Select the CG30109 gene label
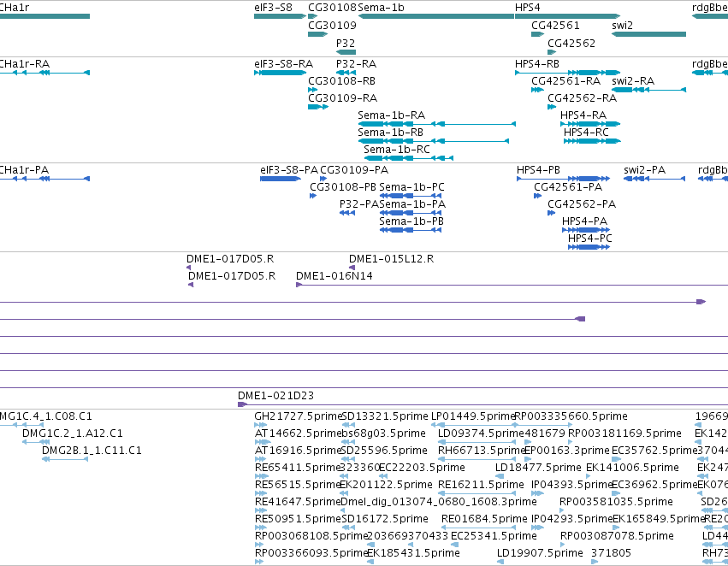 click(332, 25)
